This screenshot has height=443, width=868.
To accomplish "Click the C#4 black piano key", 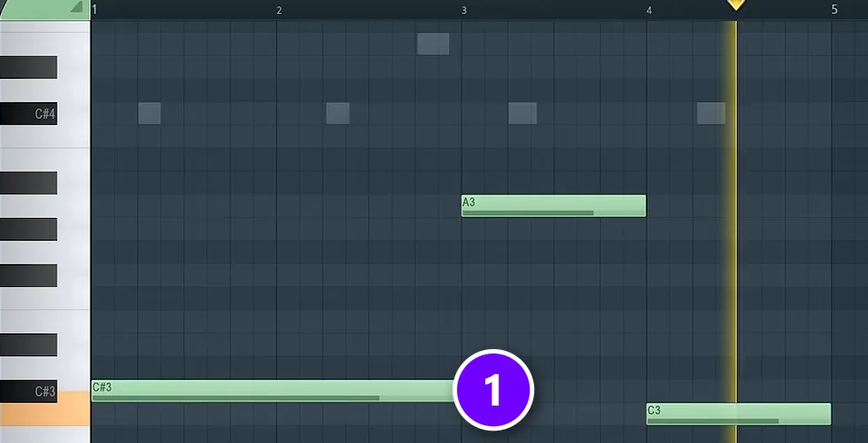I will coord(28,113).
